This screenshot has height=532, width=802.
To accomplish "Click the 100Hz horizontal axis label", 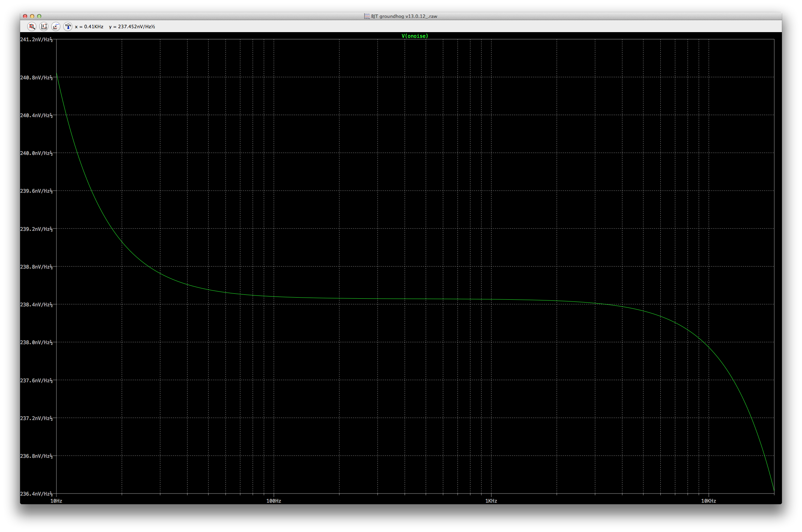I will pos(274,501).
